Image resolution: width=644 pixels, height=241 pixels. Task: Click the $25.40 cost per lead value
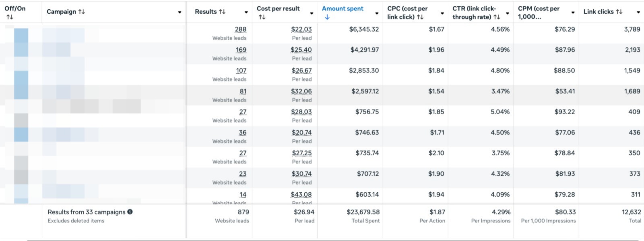[x=301, y=50]
